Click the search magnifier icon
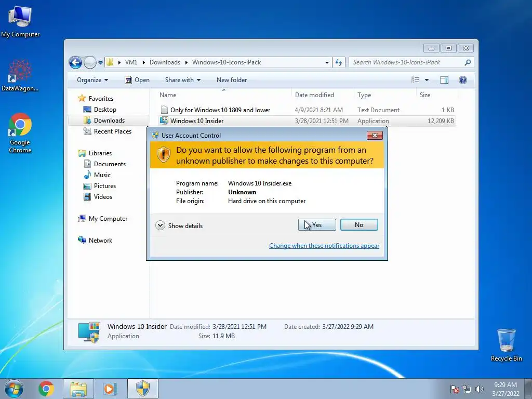This screenshot has width=532, height=399. click(468, 62)
